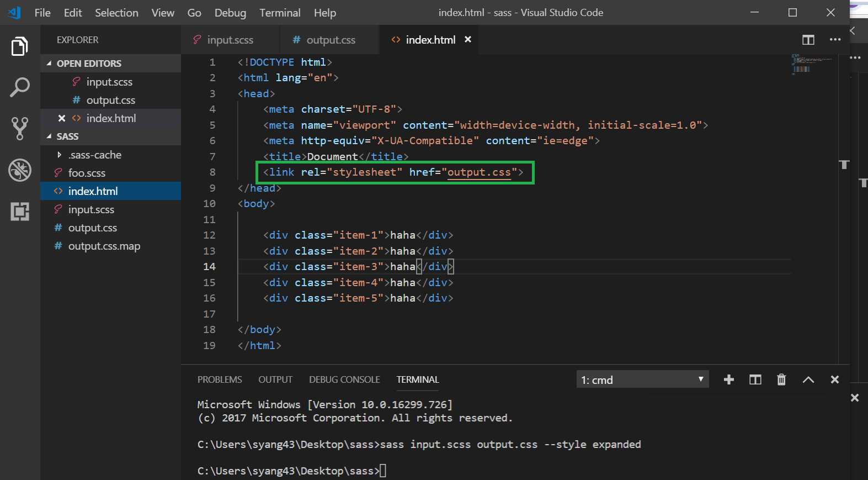
Task: Click the item-1 div on line 12
Action: [358, 235]
